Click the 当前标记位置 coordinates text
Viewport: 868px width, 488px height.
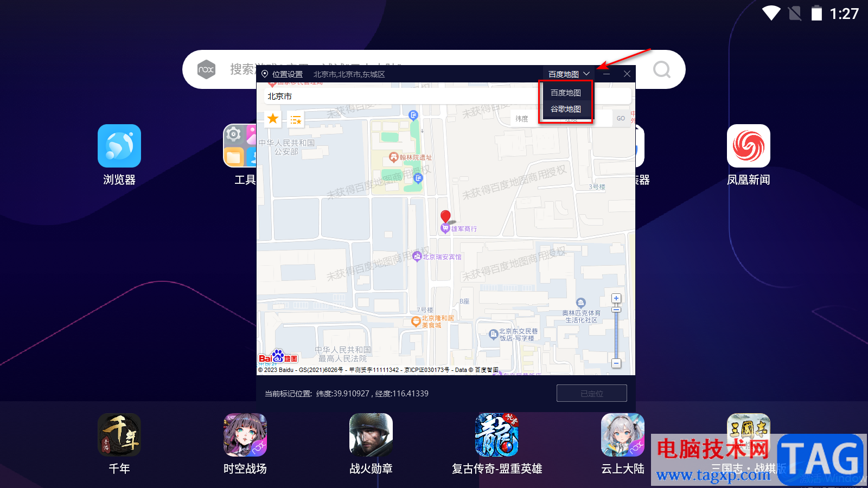(347, 394)
